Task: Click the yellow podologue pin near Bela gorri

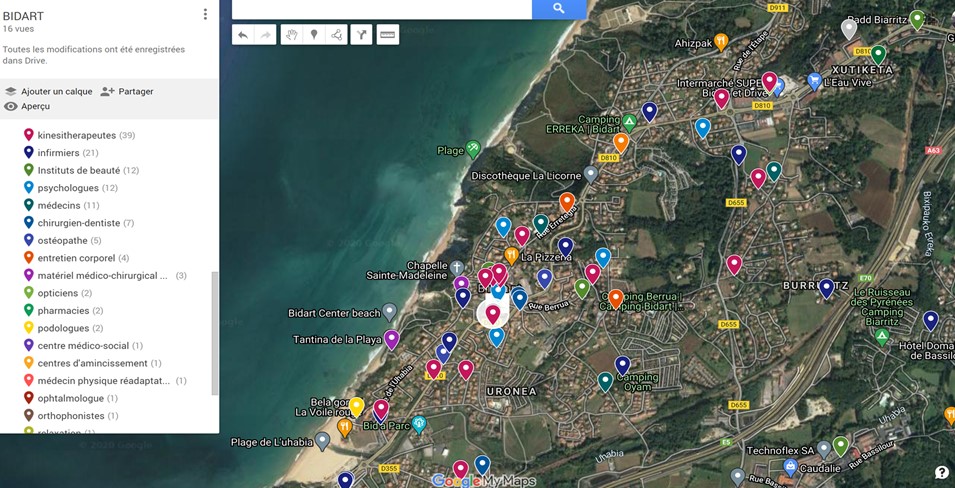Action: pos(356,406)
